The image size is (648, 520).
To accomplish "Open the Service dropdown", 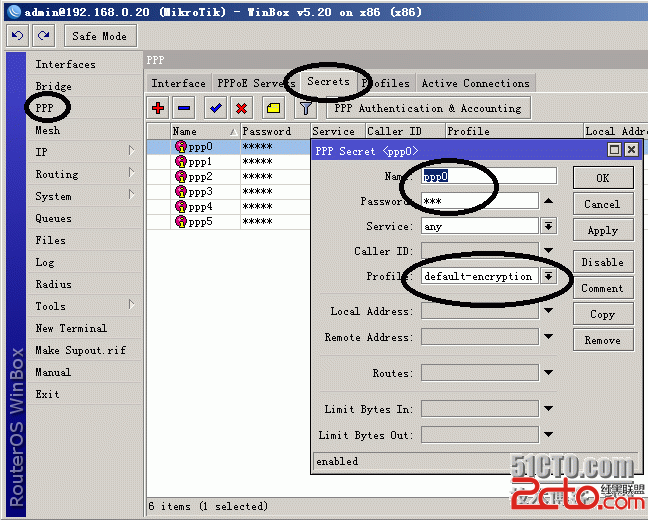I will coord(548,226).
